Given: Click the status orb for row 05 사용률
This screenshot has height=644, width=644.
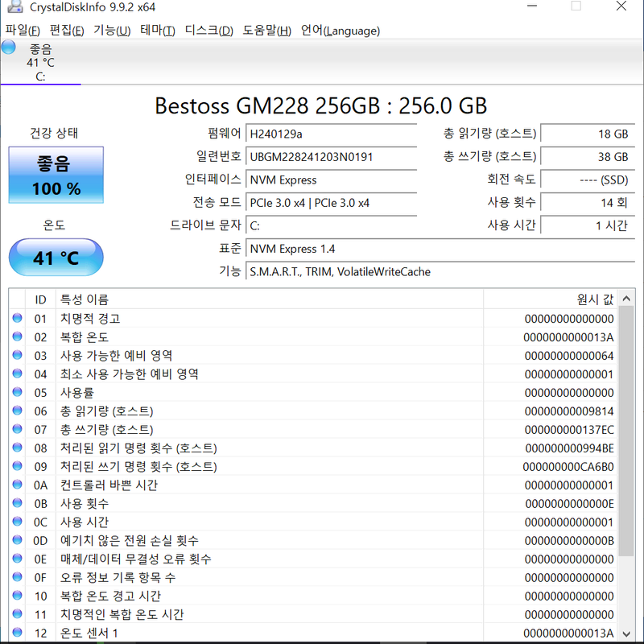Looking at the screenshot, I should point(17,392).
